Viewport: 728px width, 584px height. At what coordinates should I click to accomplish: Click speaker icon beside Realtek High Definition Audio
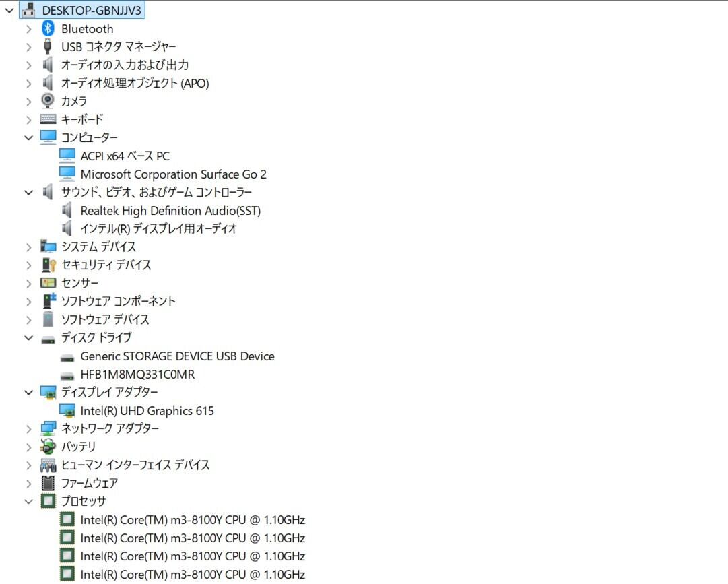67,210
